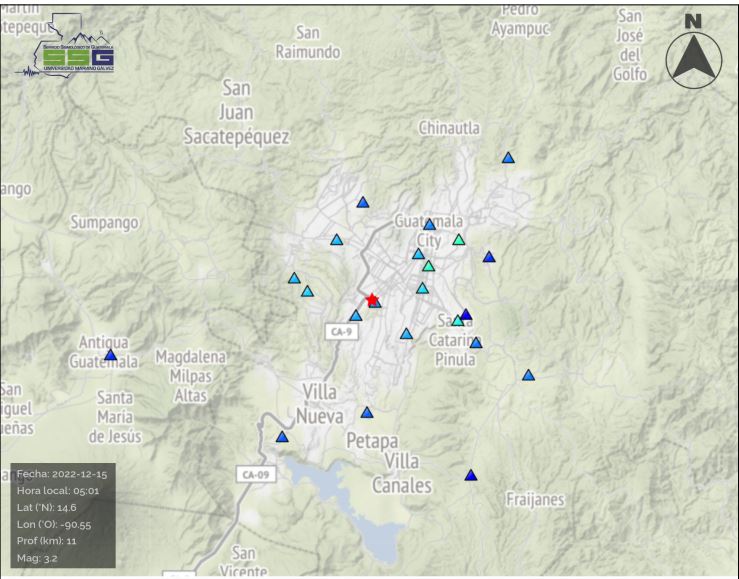The width and height of the screenshot is (739, 579).
Task: Click the red star epicenter marker
Action: tap(372, 299)
